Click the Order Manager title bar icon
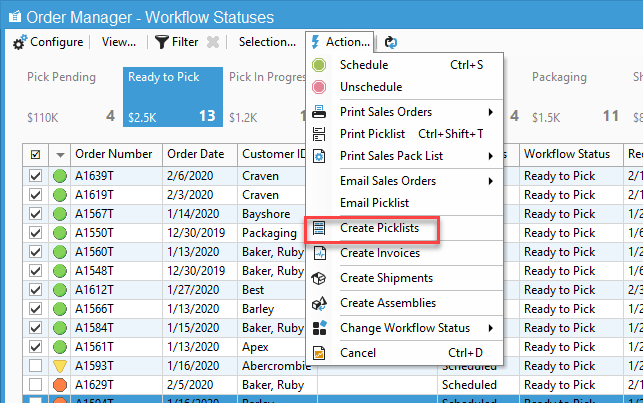Viewport: 643px width, 403px height. pyautogui.click(x=15, y=17)
